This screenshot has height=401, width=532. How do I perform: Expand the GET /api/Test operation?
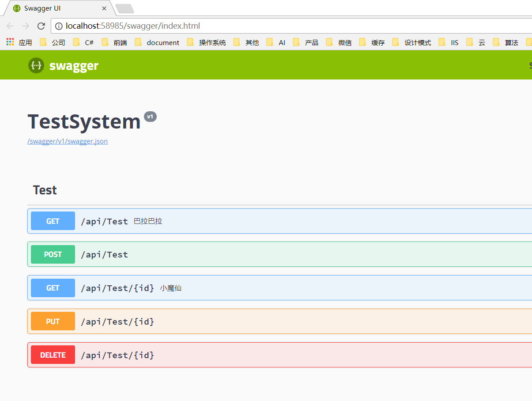point(280,221)
